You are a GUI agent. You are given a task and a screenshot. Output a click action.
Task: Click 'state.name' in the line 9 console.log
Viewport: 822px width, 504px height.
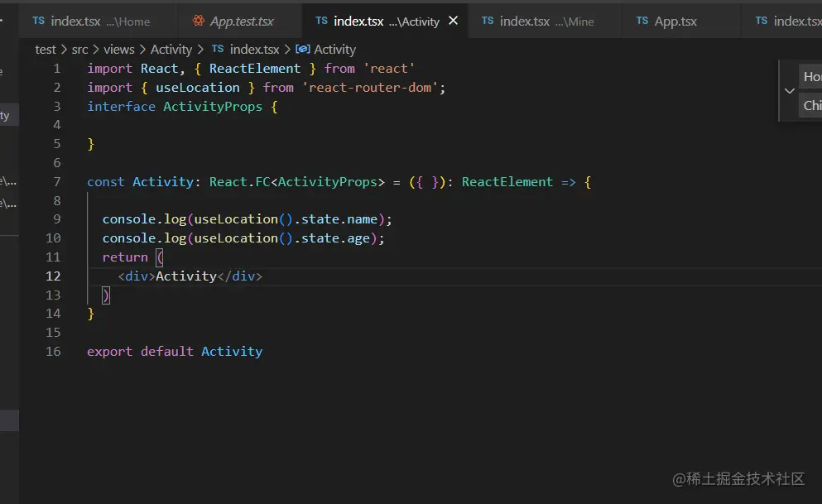click(339, 219)
